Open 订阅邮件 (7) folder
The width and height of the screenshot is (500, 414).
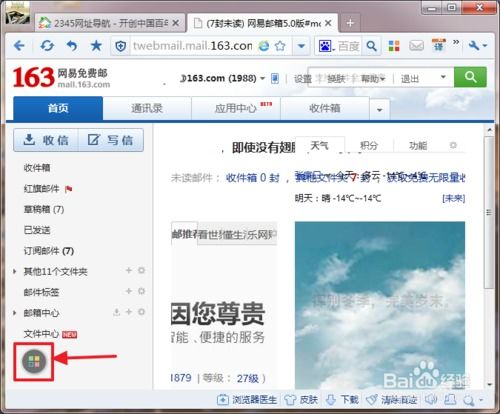[x=49, y=251]
